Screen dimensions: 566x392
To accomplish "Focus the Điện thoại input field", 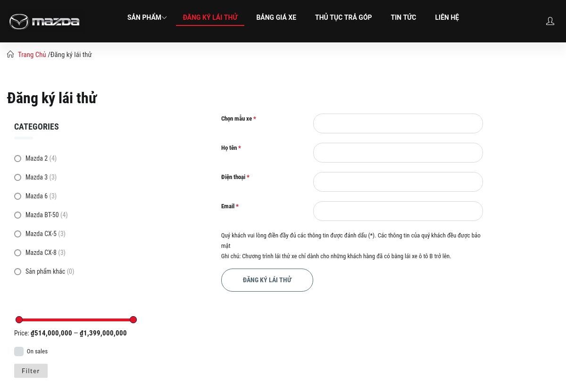I will point(398,182).
